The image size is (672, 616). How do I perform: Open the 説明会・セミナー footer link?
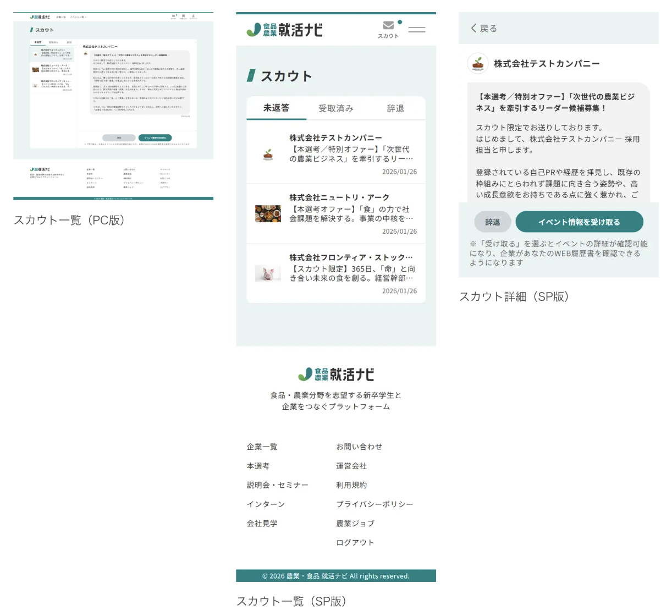click(278, 485)
